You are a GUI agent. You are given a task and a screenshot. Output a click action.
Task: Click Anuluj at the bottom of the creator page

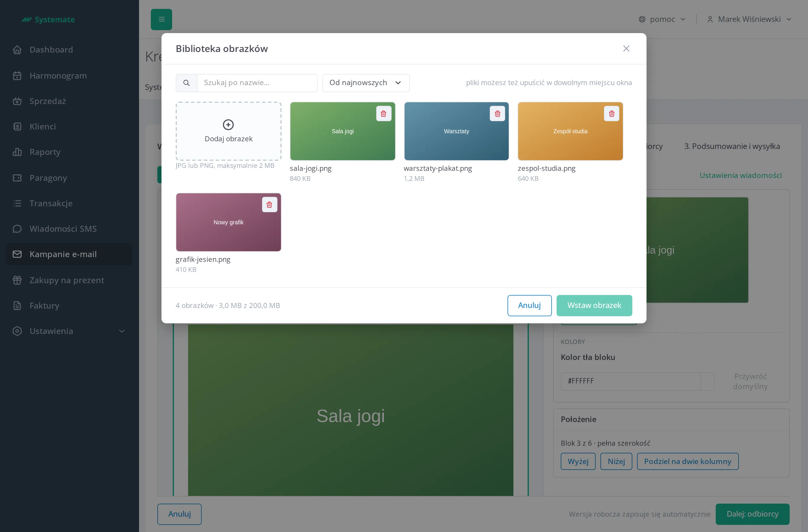(179, 514)
